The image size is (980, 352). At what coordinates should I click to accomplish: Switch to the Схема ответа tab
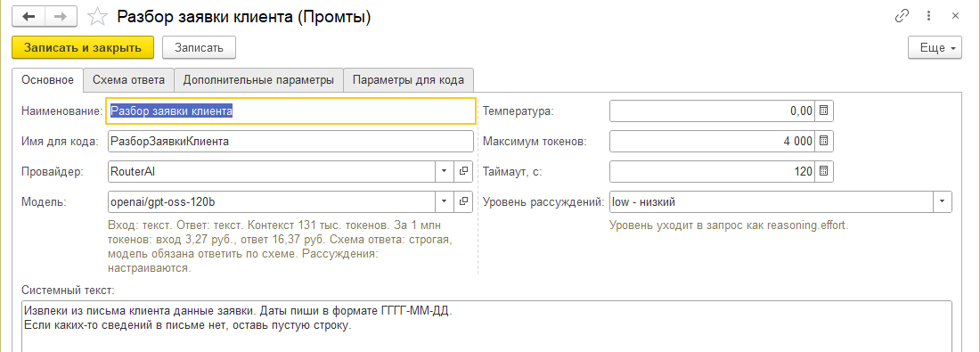pyautogui.click(x=129, y=80)
